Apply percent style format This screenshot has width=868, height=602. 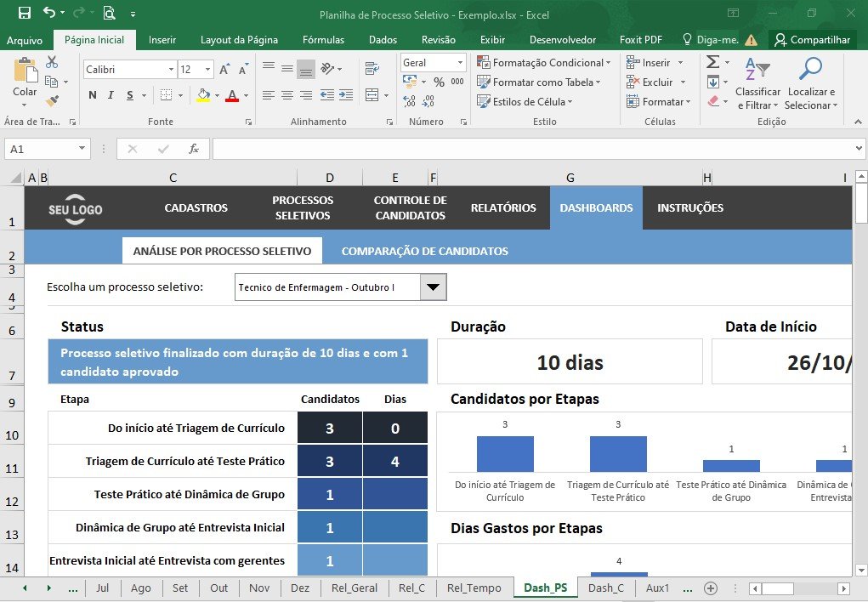coord(439,82)
